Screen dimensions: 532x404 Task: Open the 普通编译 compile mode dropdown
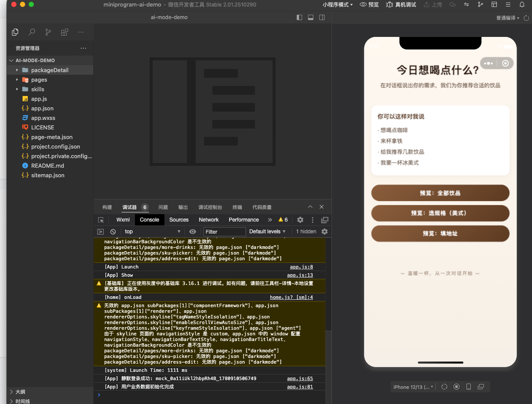pyautogui.click(x=508, y=18)
